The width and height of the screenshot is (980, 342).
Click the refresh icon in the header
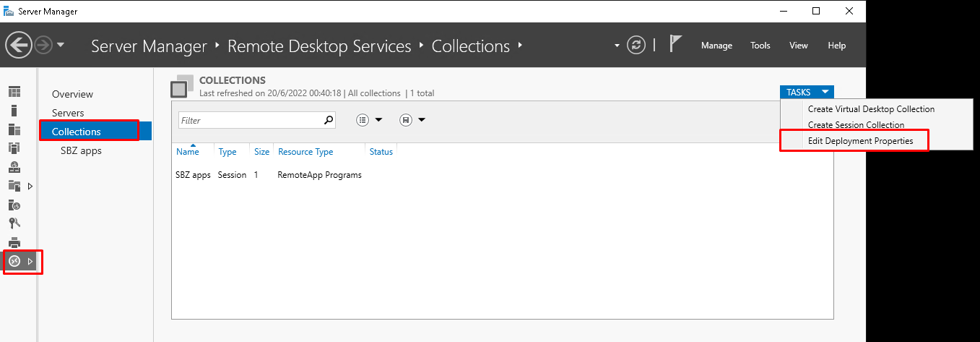[636, 46]
